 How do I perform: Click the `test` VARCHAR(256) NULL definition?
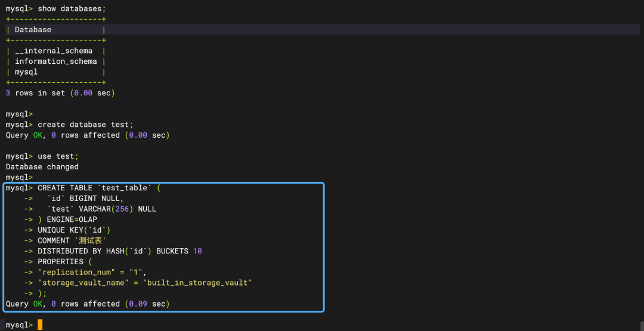(x=101, y=209)
